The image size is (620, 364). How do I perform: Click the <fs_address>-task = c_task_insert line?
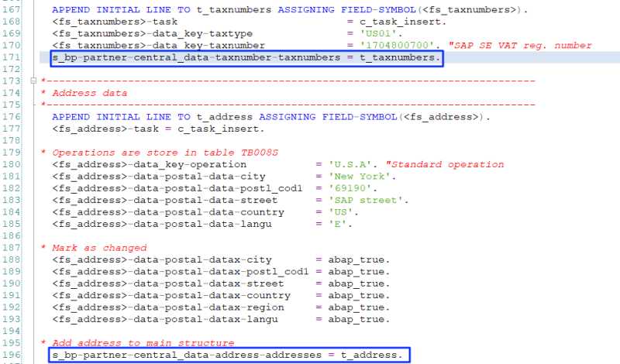[x=158, y=129]
